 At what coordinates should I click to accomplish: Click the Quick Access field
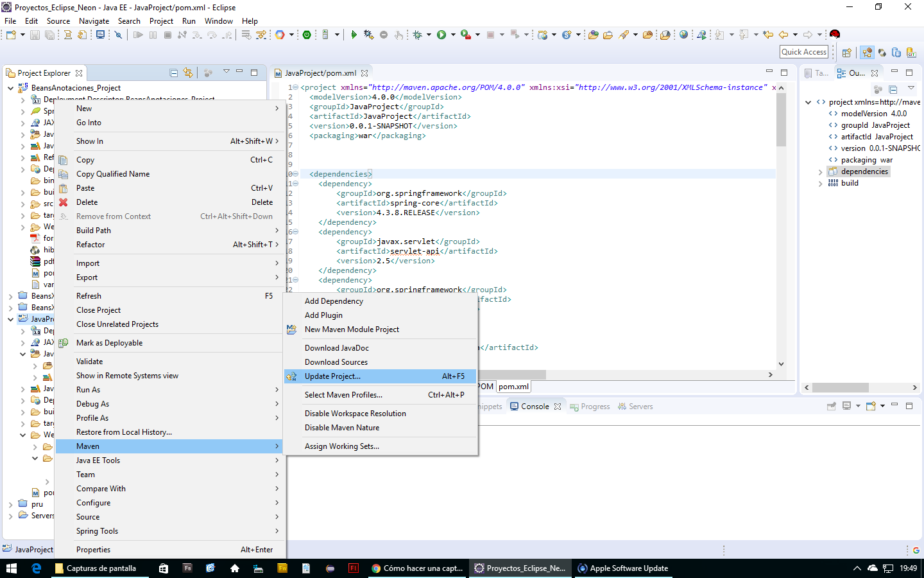coord(804,52)
